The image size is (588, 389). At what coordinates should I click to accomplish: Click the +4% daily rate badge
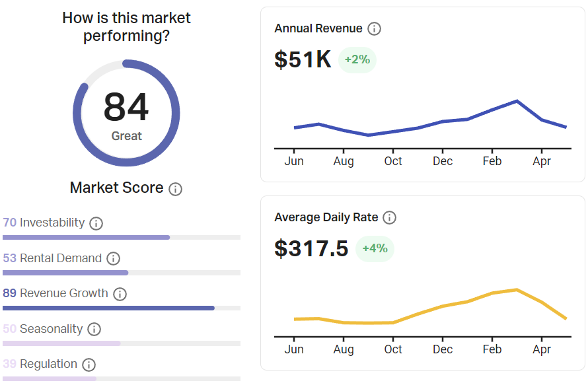pyautogui.click(x=375, y=249)
